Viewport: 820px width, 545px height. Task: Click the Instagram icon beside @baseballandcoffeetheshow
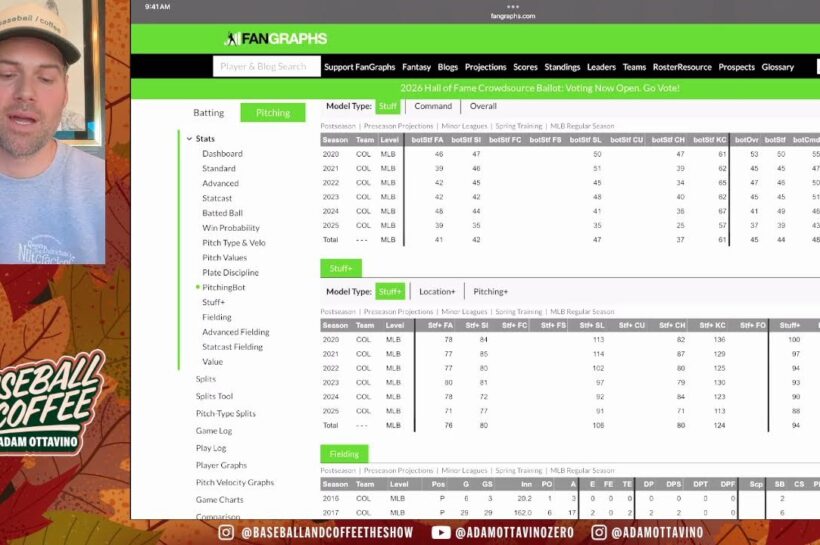226,532
